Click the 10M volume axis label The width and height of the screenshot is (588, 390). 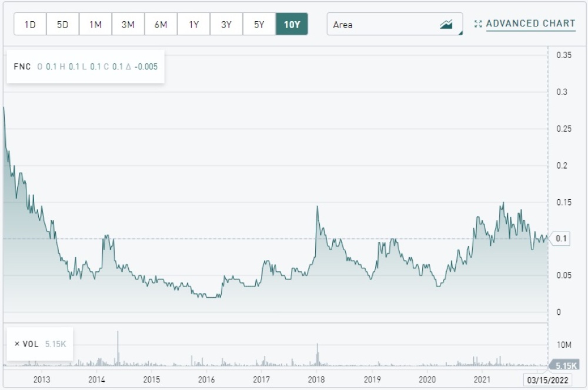pos(564,345)
